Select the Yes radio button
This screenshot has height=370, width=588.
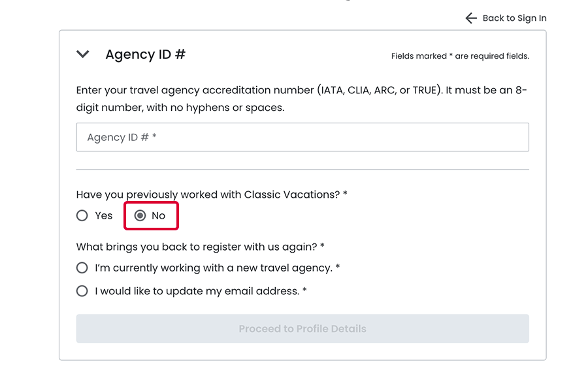pos(82,215)
